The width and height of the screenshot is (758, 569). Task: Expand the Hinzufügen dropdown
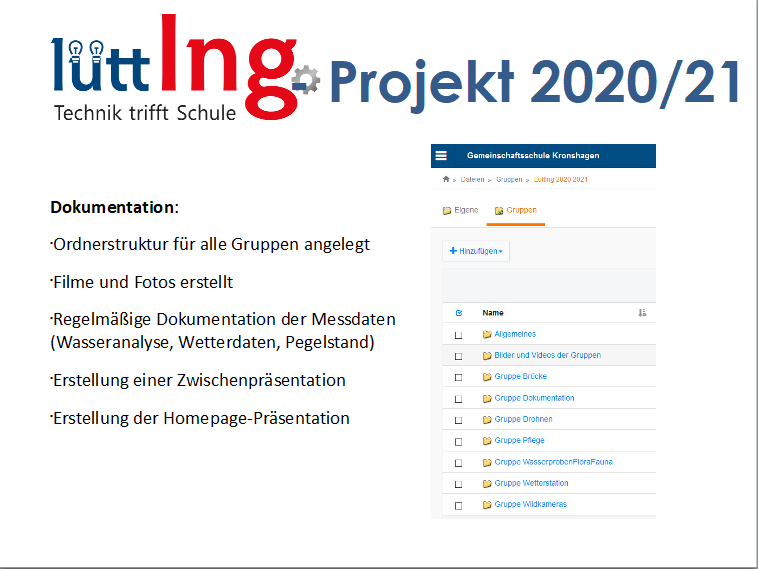[x=476, y=251]
